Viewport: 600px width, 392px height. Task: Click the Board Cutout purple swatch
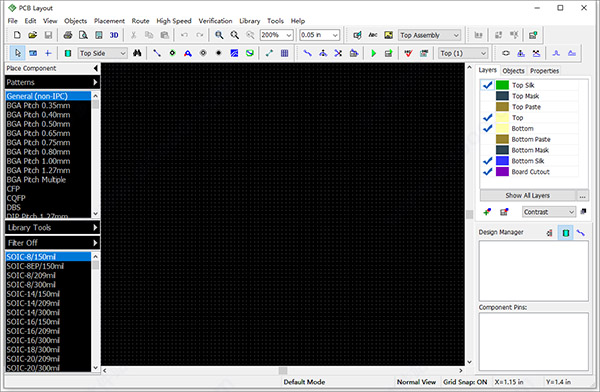(502, 172)
